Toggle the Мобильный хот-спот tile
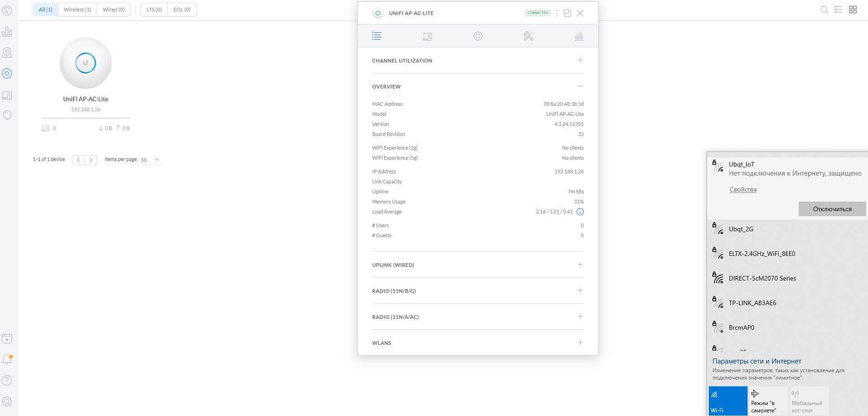868x416 pixels. pyautogui.click(x=809, y=401)
